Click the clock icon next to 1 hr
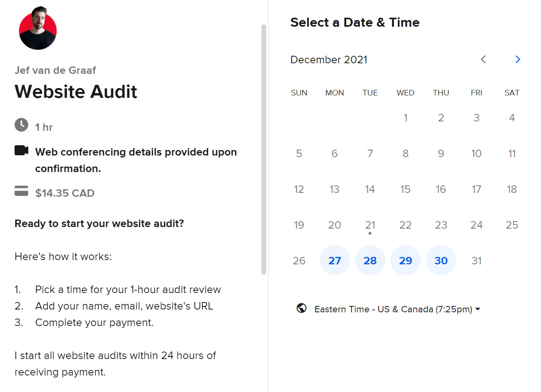 (21, 125)
